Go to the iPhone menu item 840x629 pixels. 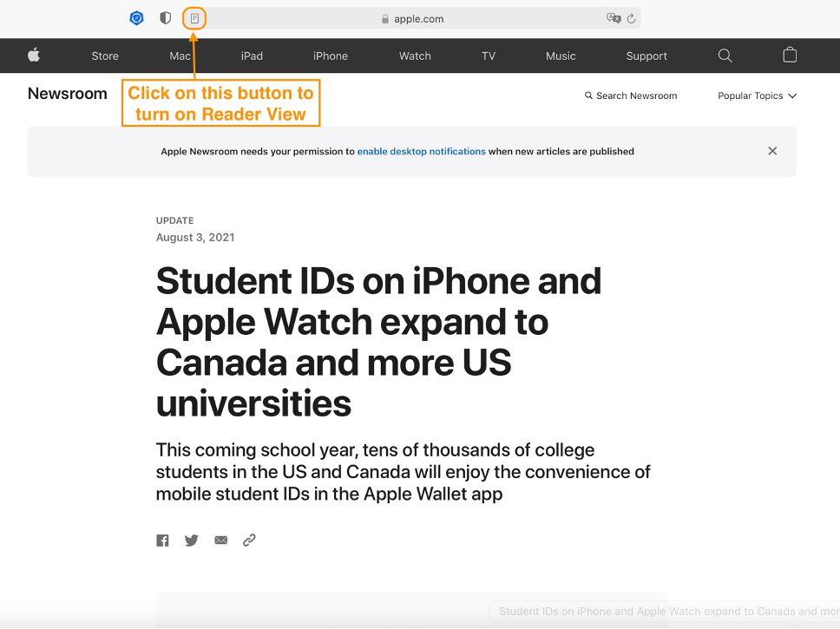[x=331, y=56]
